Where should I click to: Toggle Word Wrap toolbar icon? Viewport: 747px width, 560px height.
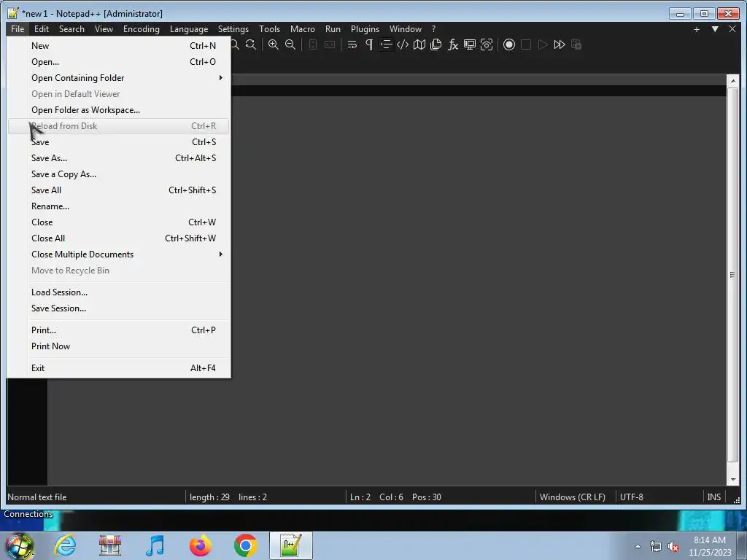click(352, 44)
